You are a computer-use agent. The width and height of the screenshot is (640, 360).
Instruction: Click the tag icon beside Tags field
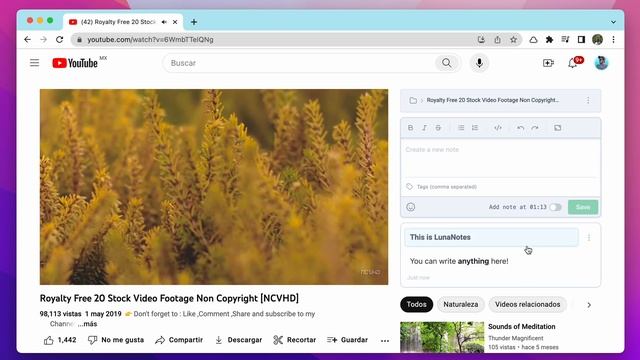[x=409, y=187]
